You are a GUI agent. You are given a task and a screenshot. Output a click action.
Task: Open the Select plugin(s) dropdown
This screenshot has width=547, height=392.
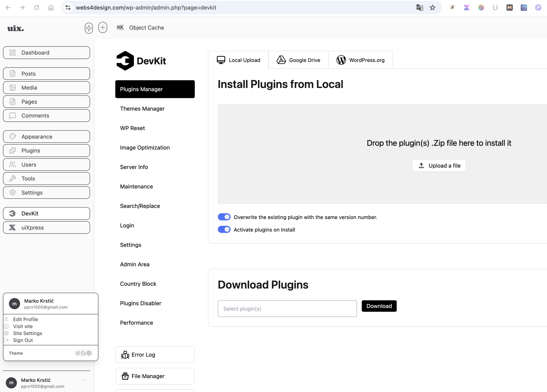click(x=287, y=309)
